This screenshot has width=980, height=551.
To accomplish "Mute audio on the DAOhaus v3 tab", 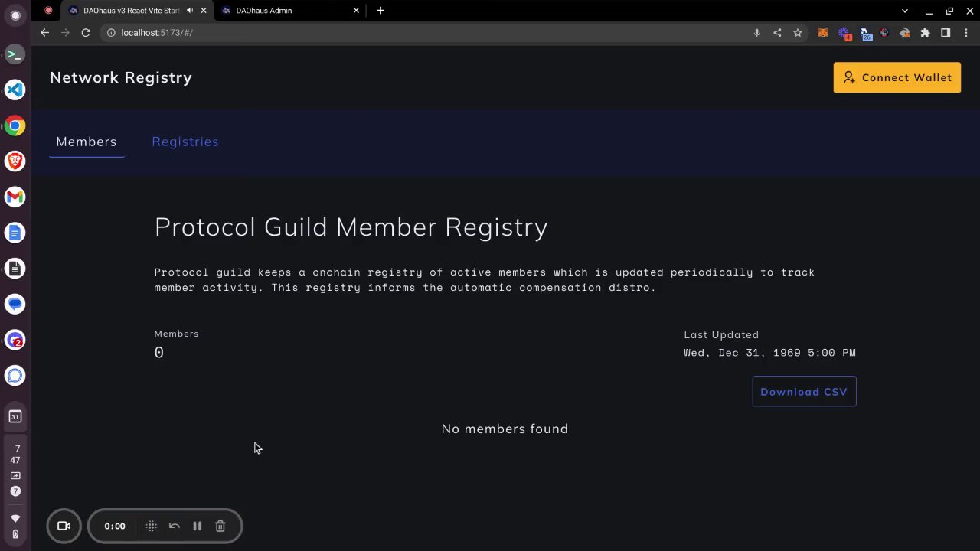I will (x=190, y=11).
